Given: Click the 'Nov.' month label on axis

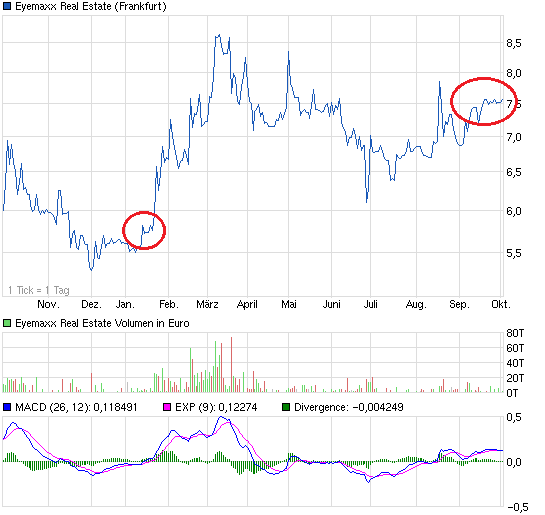Looking at the screenshot, I should [x=48, y=304].
